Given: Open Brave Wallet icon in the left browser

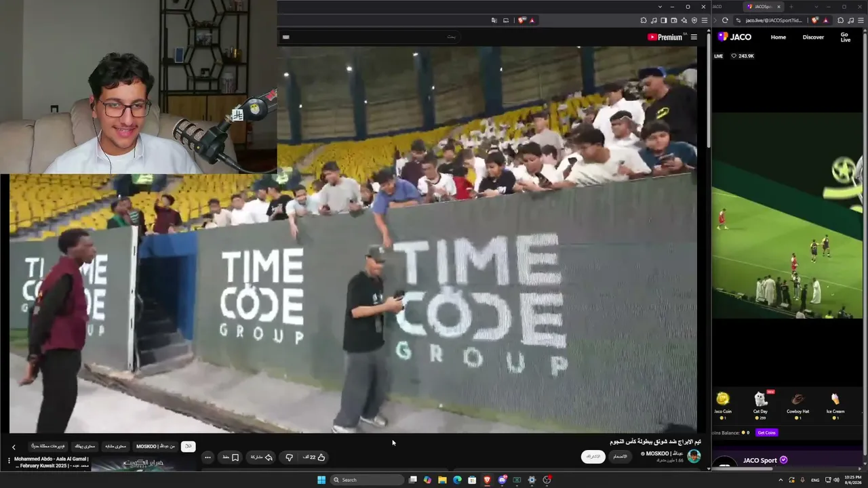Looking at the screenshot, I should pyautogui.click(x=674, y=20).
